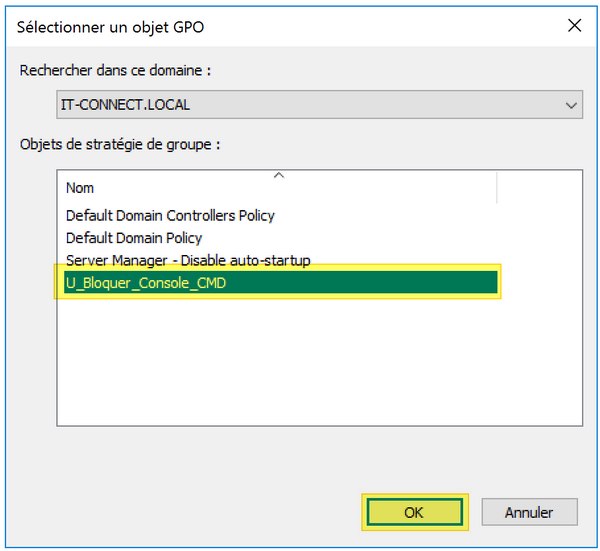Expand the domain dropdown chevron arrow
Screen dimensions: 600x551
coord(572,104)
